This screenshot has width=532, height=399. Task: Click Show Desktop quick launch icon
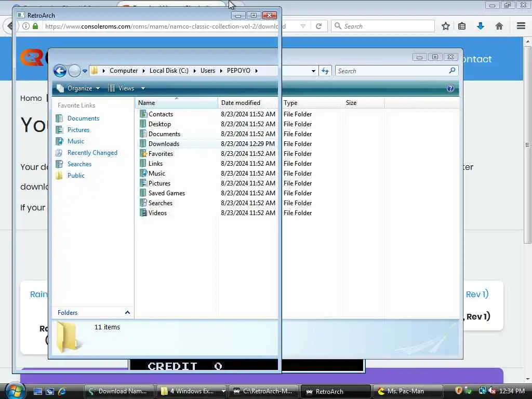[37, 392]
